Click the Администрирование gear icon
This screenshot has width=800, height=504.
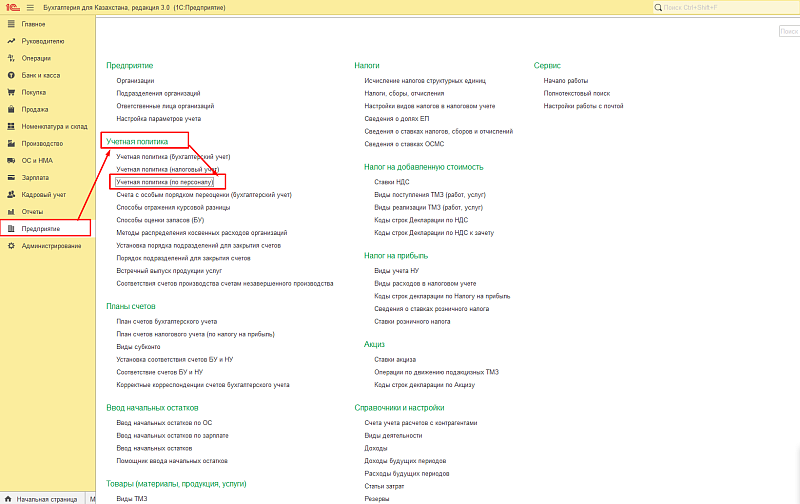coord(10,245)
